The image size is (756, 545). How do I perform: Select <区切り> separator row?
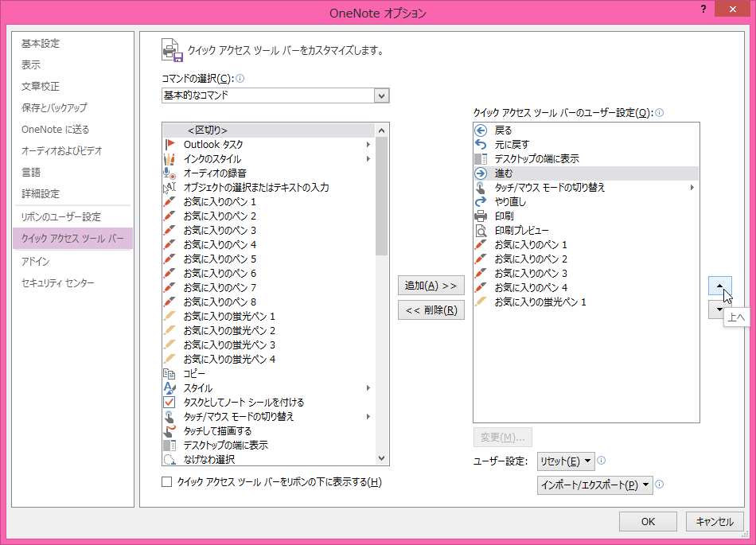click(x=268, y=130)
